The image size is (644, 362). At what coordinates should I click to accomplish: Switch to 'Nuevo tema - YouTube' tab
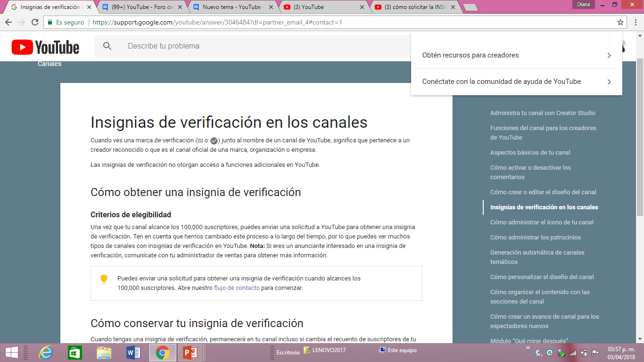(233, 7)
